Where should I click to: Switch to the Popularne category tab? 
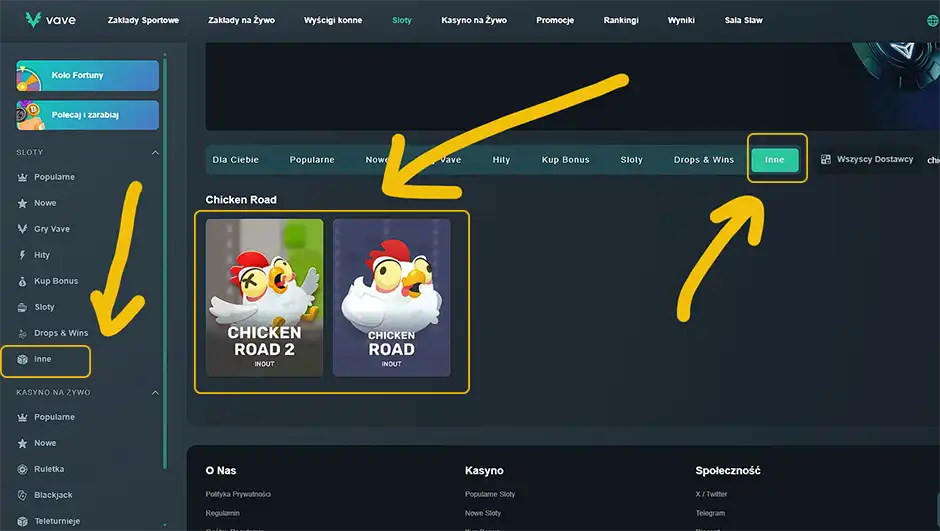312,160
